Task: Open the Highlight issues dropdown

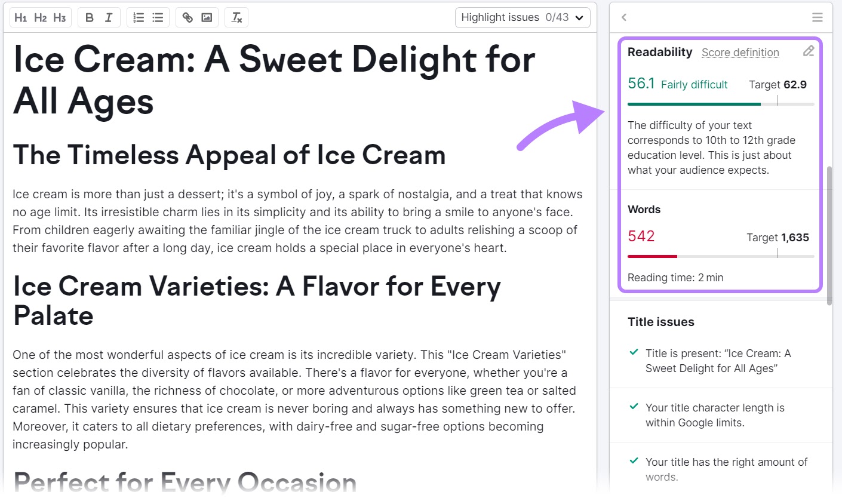Action: click(522, 17)
